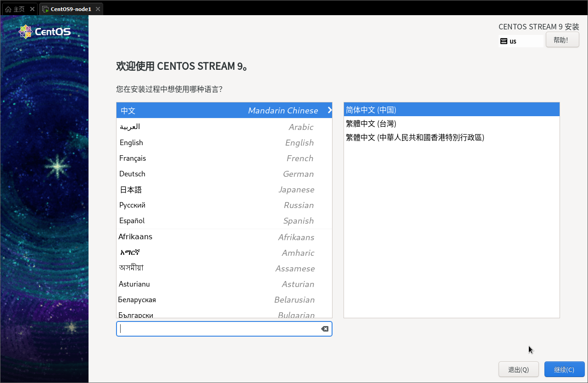Select 中文 Mandarin Chinese language row
This screenshot has height=383, width=588.
pyautogui.click(x=224, y=110)
